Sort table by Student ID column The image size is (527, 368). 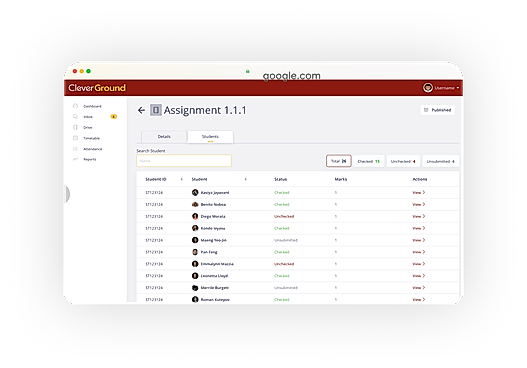[181, 179]
